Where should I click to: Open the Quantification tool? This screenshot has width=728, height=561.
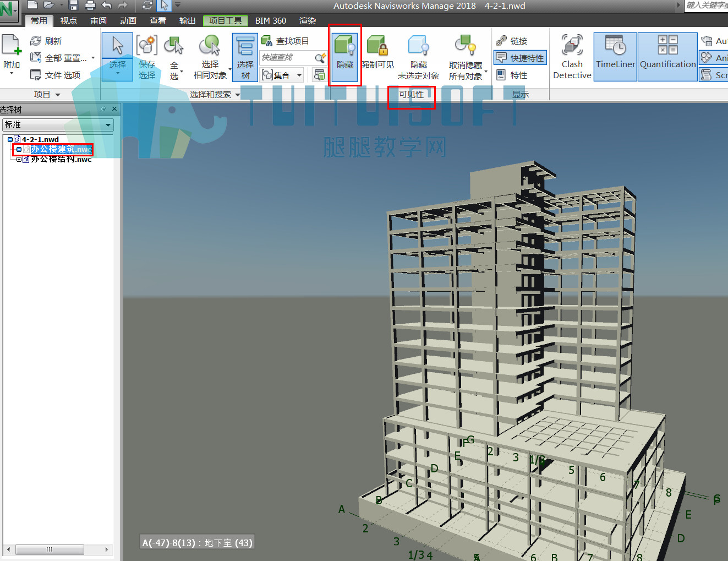[x=667, y=57]
